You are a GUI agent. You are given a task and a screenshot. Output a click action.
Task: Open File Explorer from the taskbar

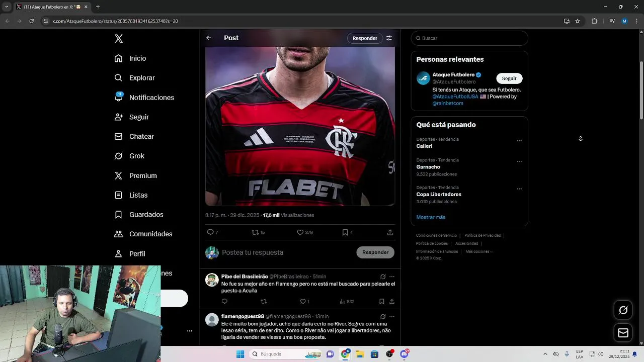360,354
